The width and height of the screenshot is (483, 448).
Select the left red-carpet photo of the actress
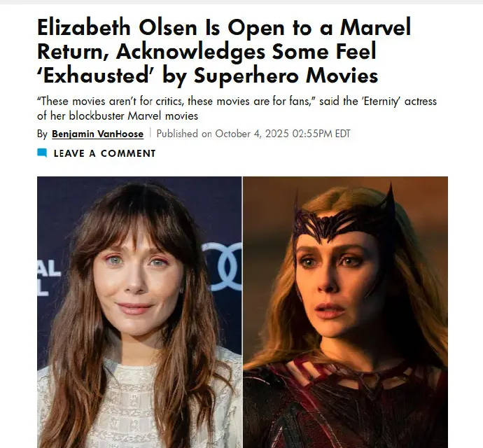click(x=139, y=312)
